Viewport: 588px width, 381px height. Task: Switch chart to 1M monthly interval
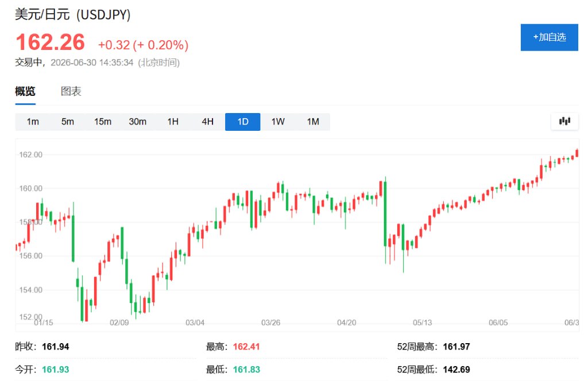point(313,122)
